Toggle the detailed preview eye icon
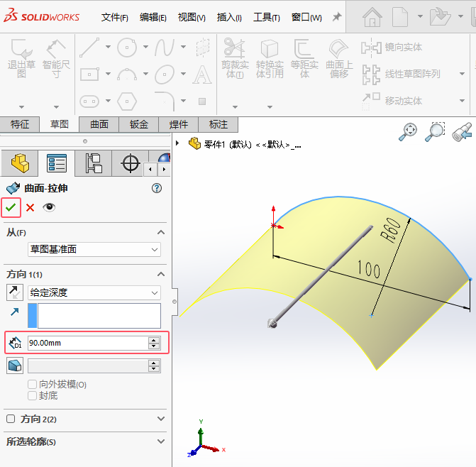The image size is (476, 467). tap(49, 207)
